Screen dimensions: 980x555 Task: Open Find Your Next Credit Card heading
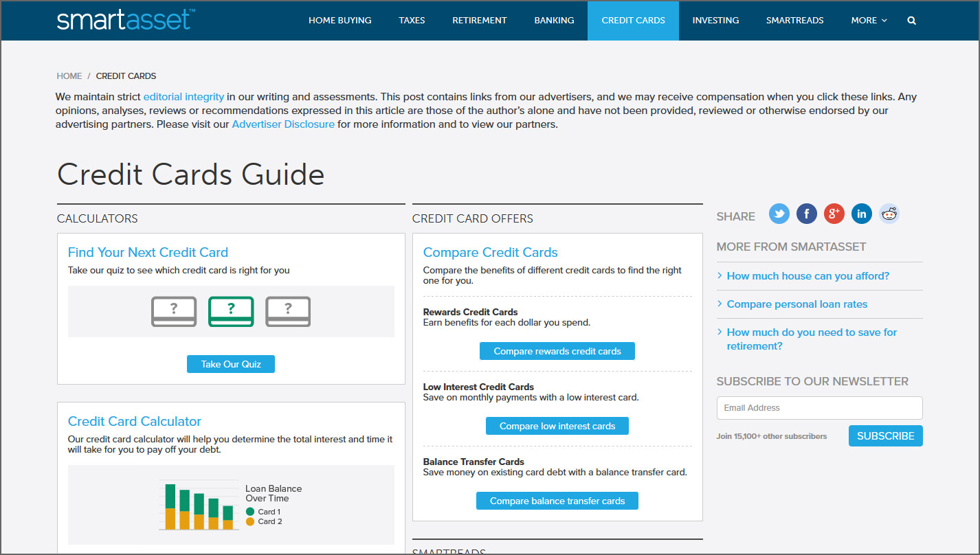pyautogui.click(x=148, y=252)
